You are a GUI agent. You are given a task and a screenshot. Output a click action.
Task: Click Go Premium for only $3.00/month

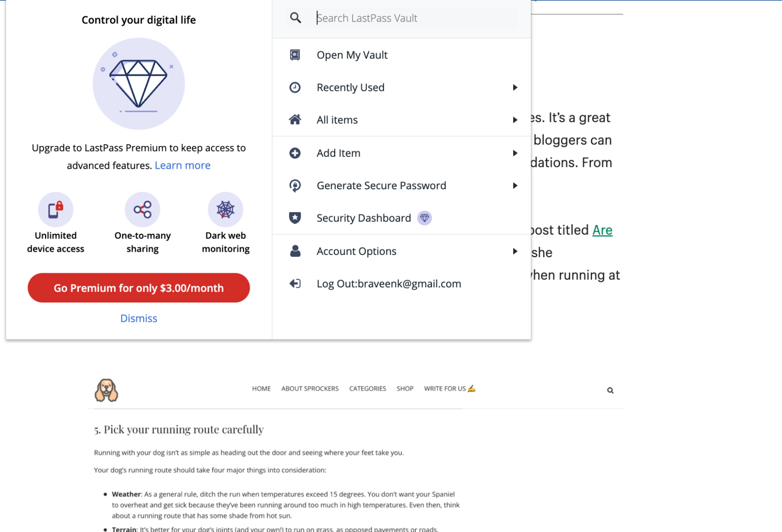(138, 288)
